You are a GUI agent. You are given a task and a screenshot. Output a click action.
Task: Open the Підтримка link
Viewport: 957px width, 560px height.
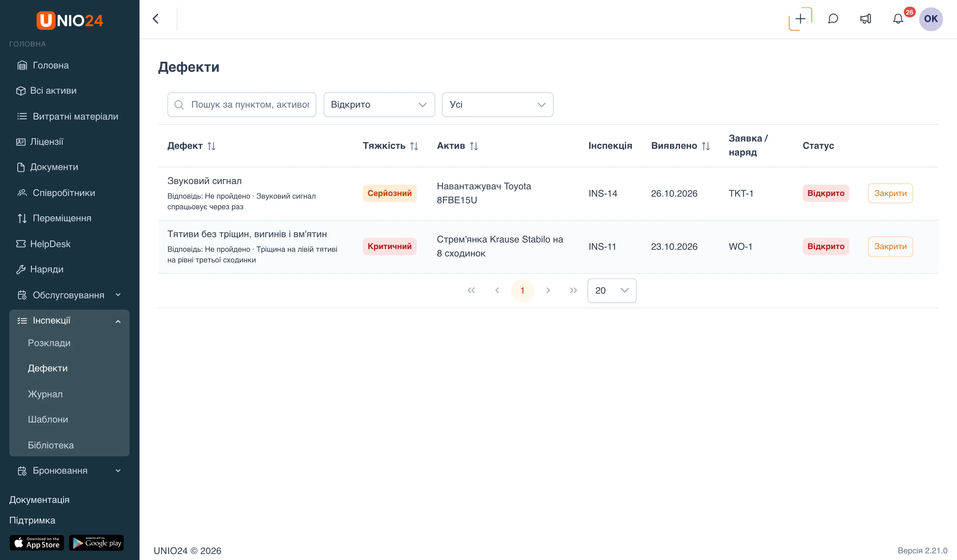[32, 520]
